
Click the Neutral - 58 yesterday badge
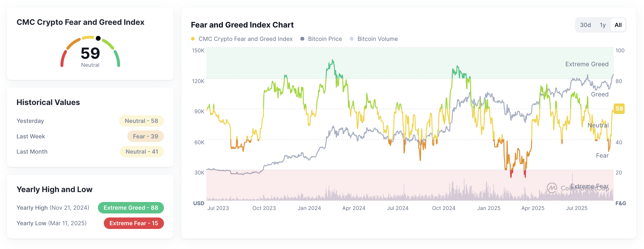[141, 121]
